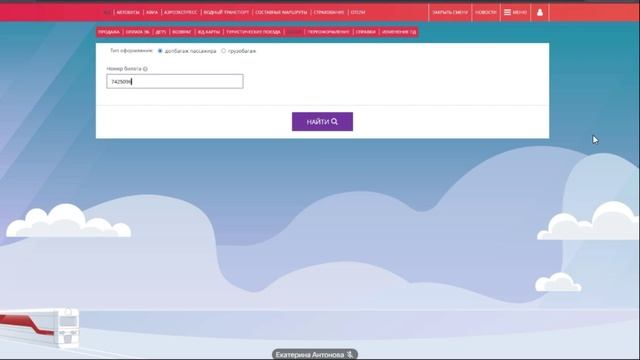Select the грузобагаж radio option

[x=223, y=51]
